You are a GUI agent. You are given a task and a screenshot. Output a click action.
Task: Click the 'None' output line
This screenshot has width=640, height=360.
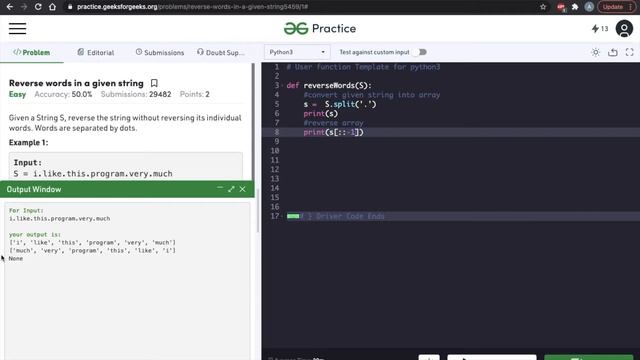pyautogui.click(x=16, y=258)
